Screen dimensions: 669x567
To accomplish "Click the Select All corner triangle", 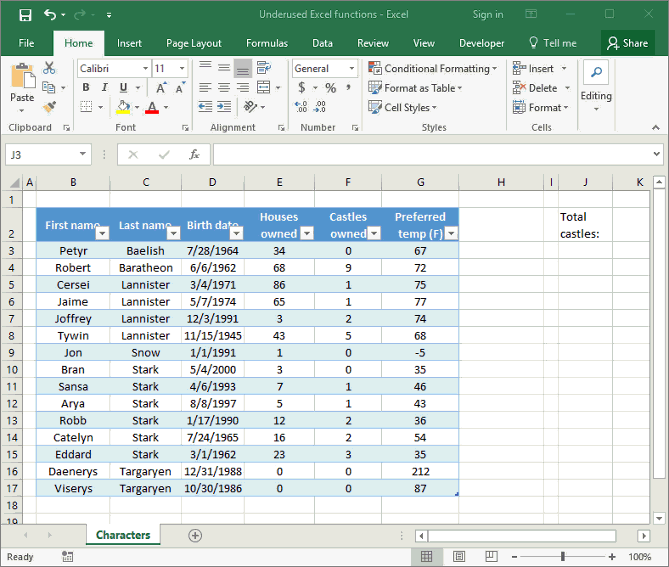I will point(15,183).
